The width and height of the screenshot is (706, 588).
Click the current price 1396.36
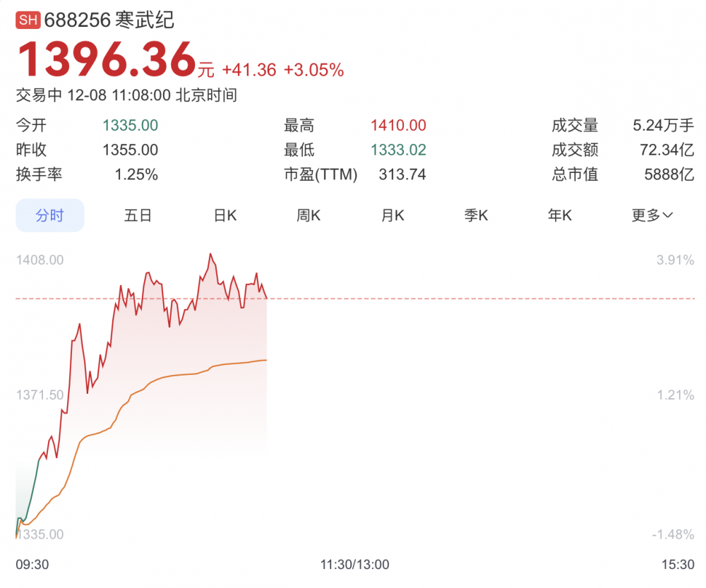pyautogui.click(x=106, y=60)
